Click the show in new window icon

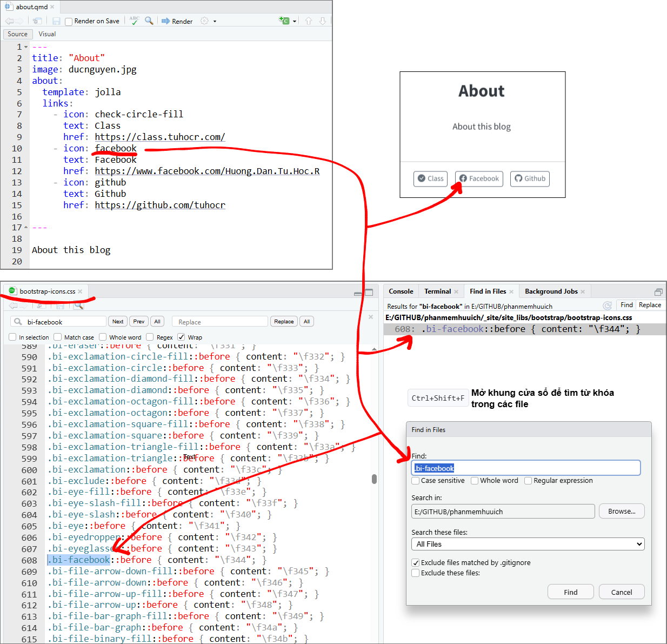click(37, 21)
